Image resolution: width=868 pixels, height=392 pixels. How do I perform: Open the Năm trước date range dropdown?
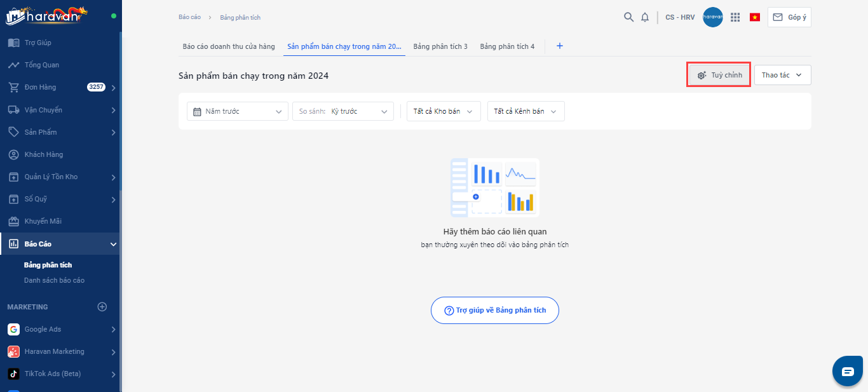coord(238,111)
